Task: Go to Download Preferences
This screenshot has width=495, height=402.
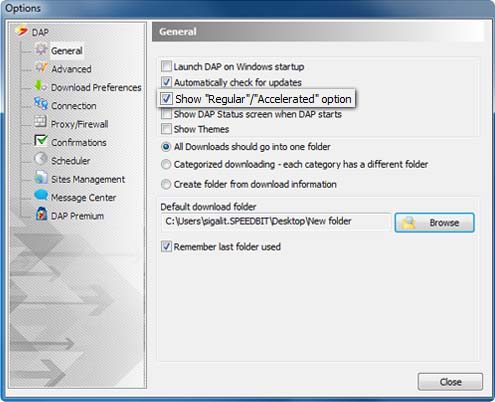Action: pyautogui.click(x=96, y=87)
